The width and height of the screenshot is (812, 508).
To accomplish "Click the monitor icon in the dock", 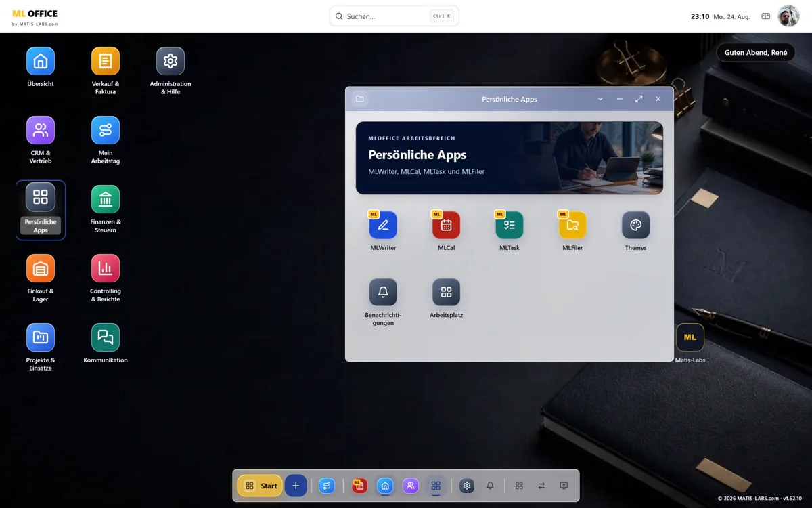I will pyautogui.click(x=564, y=486).
